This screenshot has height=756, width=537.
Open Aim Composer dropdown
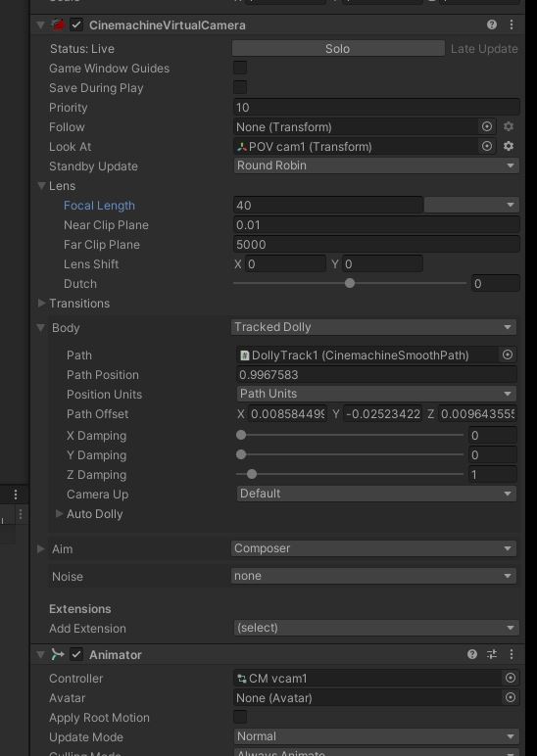pyautogui.click(x=373, y=548)
